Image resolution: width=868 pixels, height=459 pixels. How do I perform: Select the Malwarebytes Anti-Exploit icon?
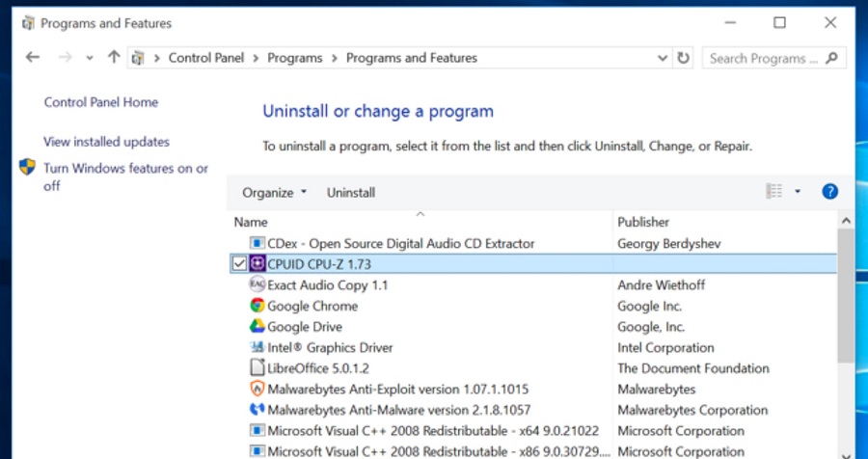[258, 390]
